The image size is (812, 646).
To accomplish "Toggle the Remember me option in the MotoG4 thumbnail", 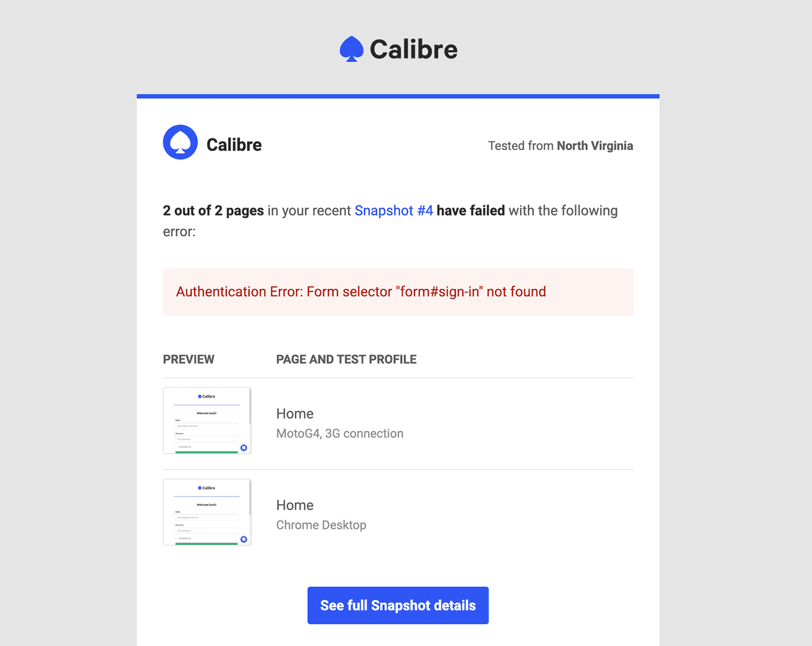I will click(178, 446).
